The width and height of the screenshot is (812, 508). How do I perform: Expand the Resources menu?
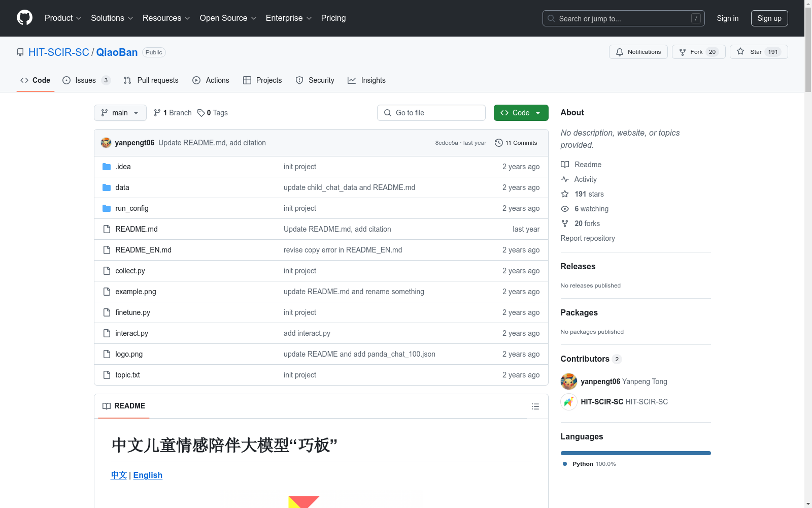(x=166, y=18)
